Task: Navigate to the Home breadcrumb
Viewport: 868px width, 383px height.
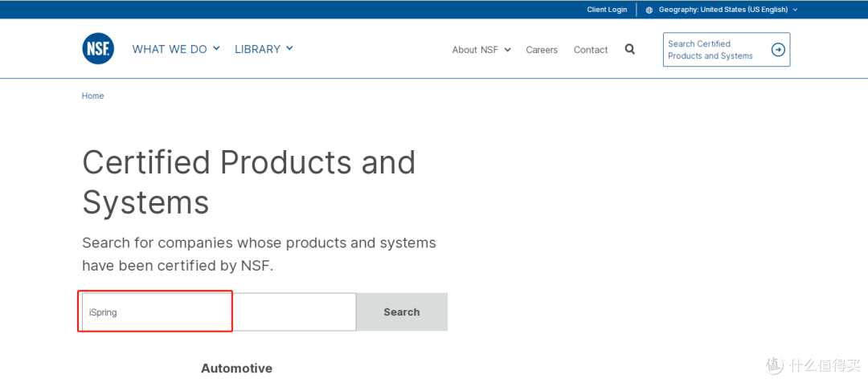Action: click(92, 96)
